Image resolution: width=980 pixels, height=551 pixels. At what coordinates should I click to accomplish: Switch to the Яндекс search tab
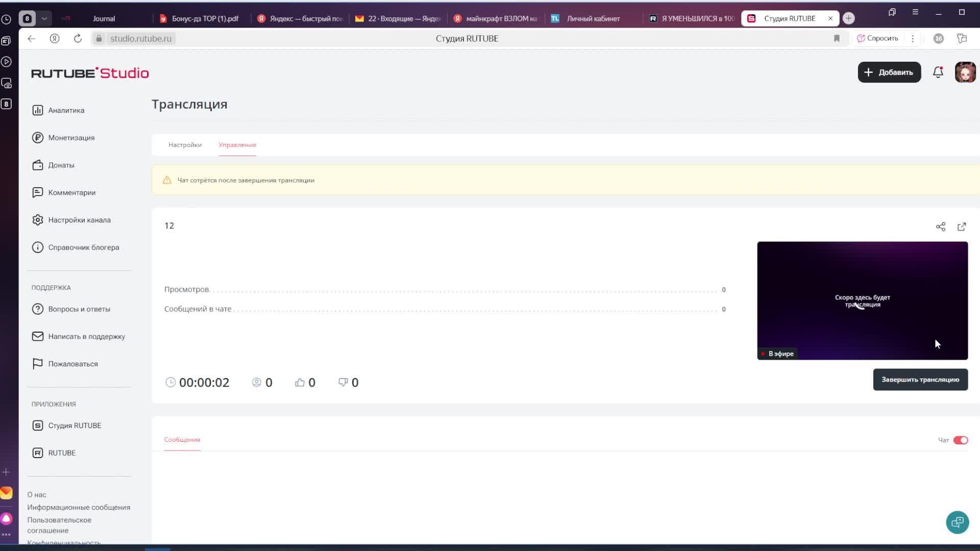300,18
